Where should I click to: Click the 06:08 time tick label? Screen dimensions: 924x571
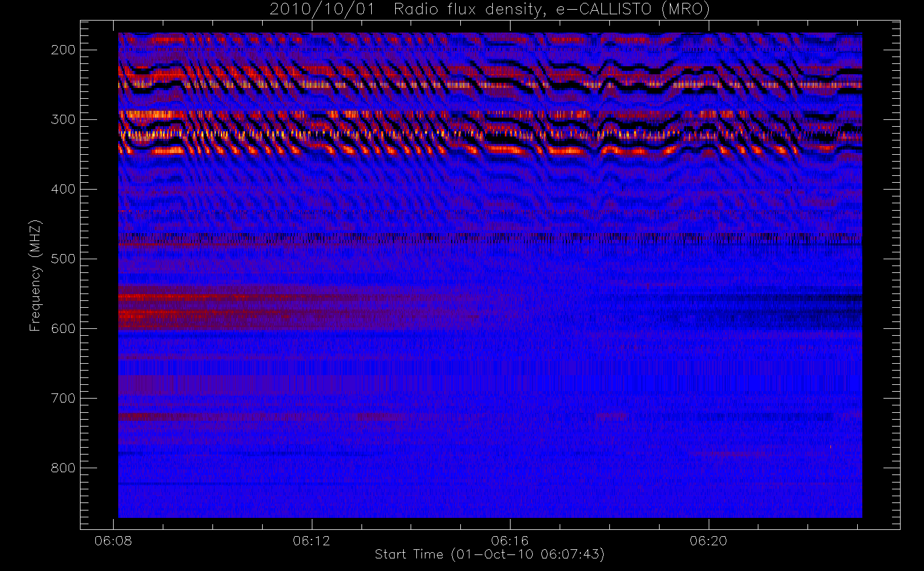click(x=113, y=541)
